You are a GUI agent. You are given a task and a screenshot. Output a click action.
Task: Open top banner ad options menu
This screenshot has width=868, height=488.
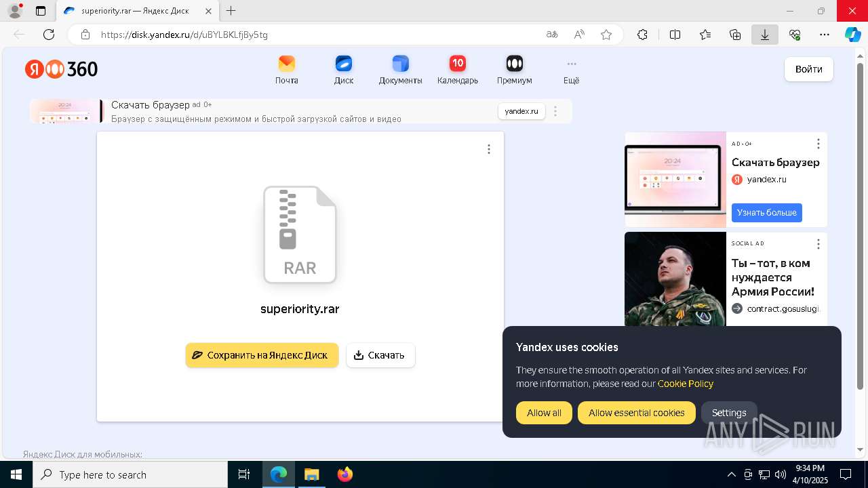point(555,111)
